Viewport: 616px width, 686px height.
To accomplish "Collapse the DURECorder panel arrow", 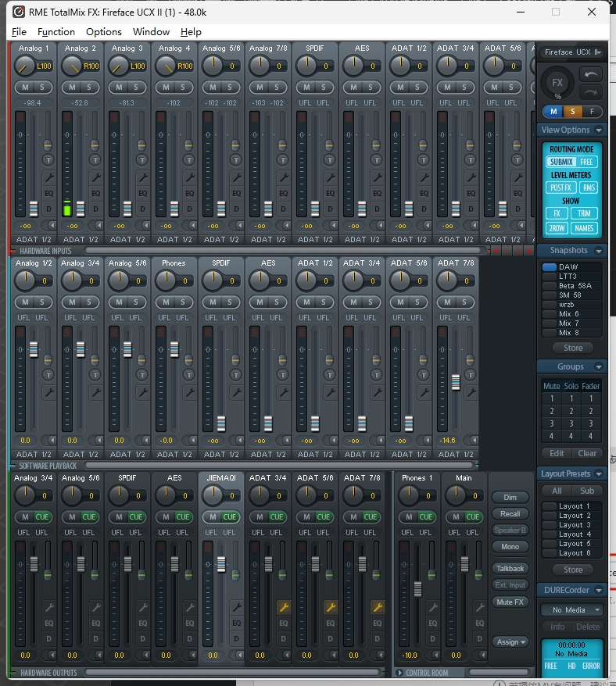I will [599, 590].
